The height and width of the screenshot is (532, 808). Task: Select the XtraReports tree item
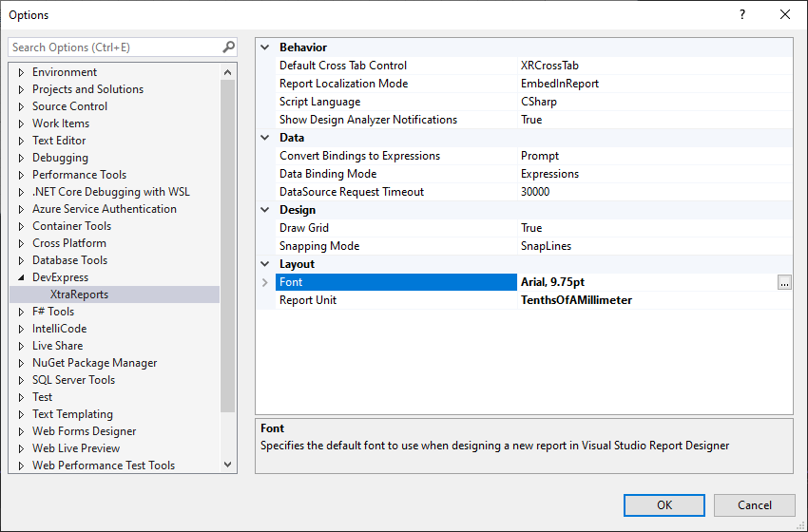pyautogui.click(x=79, y=294)
